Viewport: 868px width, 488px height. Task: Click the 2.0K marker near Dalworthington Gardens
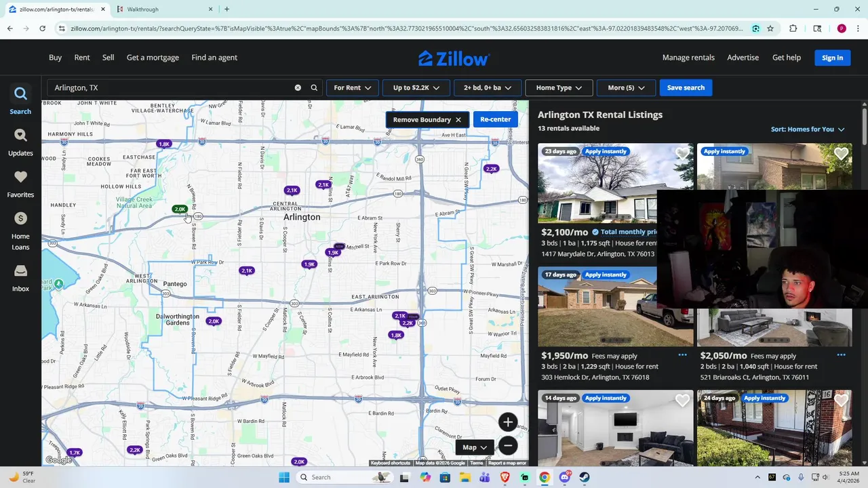pyautogui.click(x=214, y=321)
